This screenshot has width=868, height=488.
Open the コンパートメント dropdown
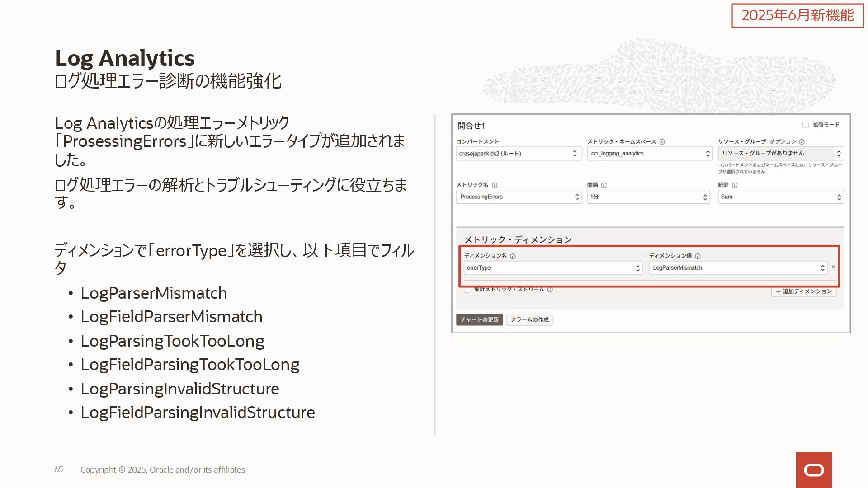pyautogui.click(x=519, y=154)
